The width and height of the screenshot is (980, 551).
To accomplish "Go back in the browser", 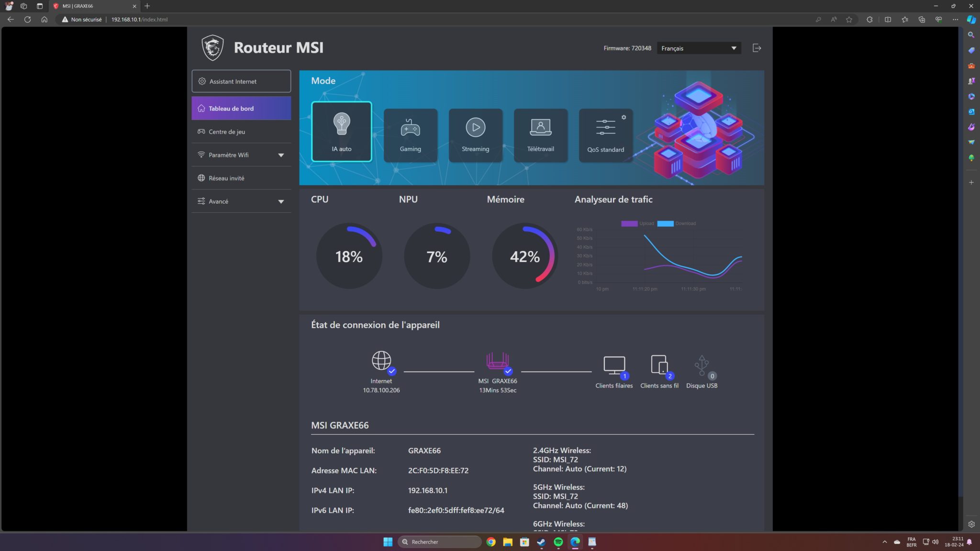I will coord(11,20).
